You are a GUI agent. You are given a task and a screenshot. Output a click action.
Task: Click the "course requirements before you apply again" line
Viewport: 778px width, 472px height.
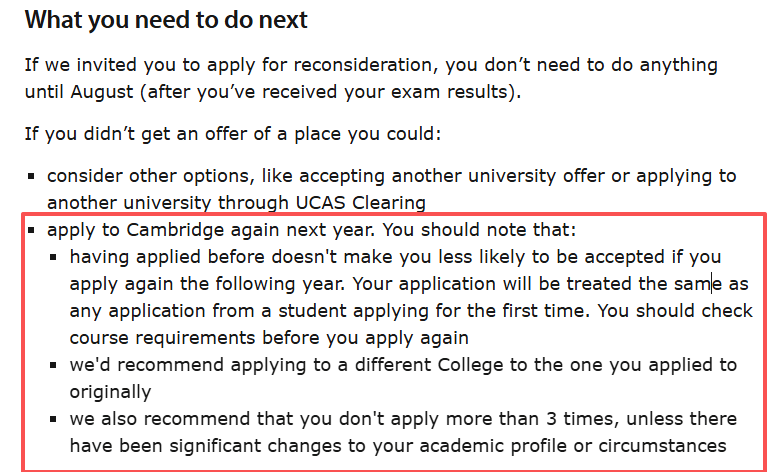[268, 337]
